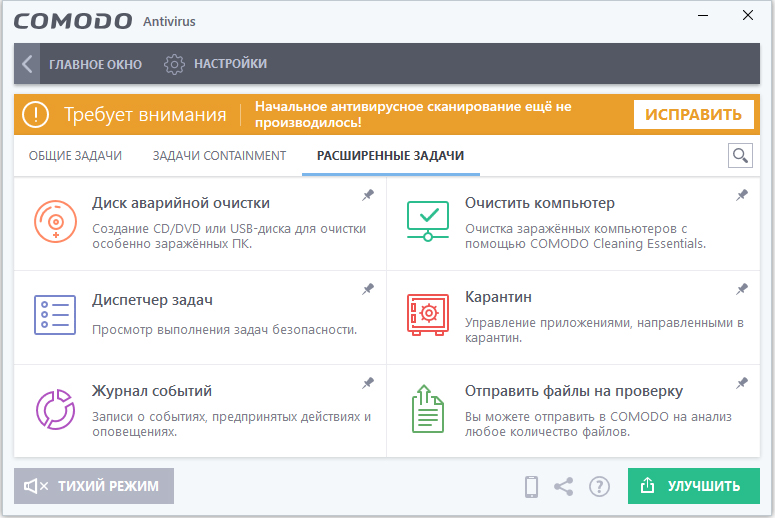This screenshot has height=518, width=775.
Task: Minimize the COMODO Antivirus window
Action: click(x=703, y=16)
